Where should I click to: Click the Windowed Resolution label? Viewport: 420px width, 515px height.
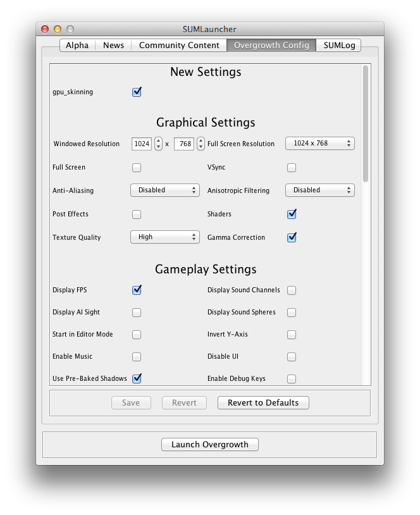[x=87, y=144]
